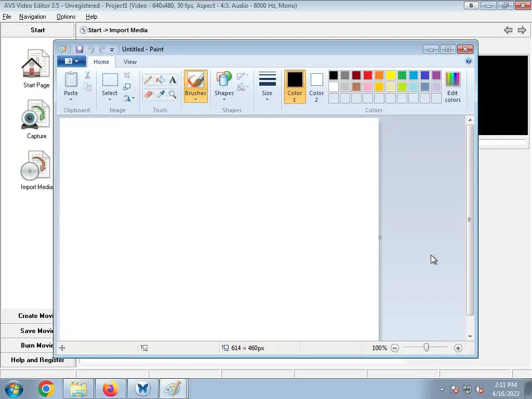Activate Color 2 background selector
Viewport: 532px width, 399px height.
(x=316, y=87)
